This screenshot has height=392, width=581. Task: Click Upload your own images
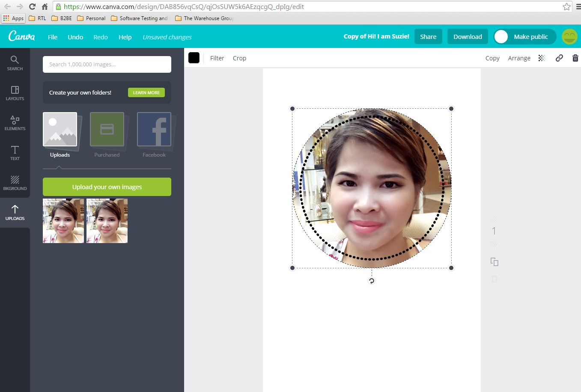point(107,187)
